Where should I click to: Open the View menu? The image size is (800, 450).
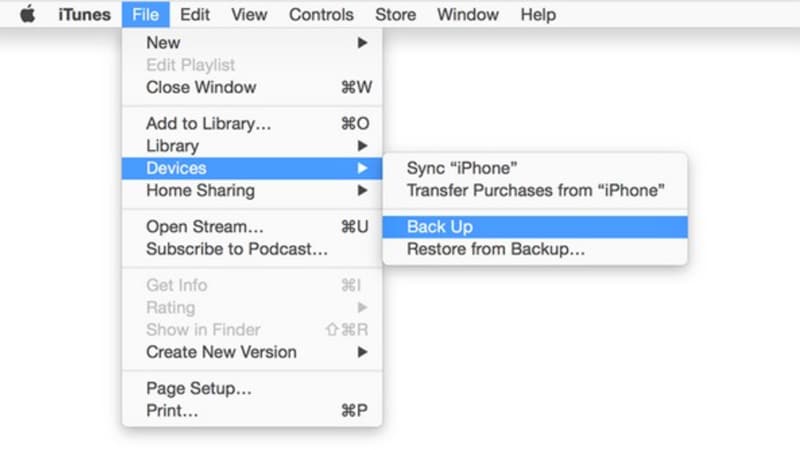249,14
